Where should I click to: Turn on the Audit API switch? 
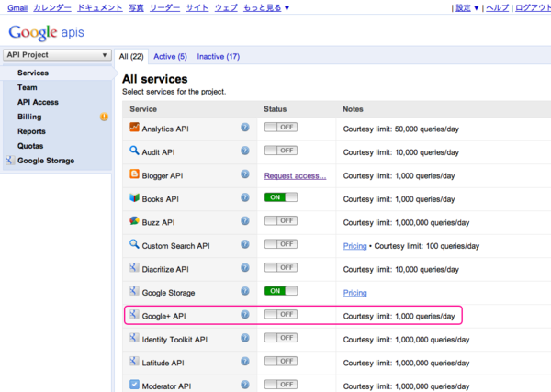[281, 151]
